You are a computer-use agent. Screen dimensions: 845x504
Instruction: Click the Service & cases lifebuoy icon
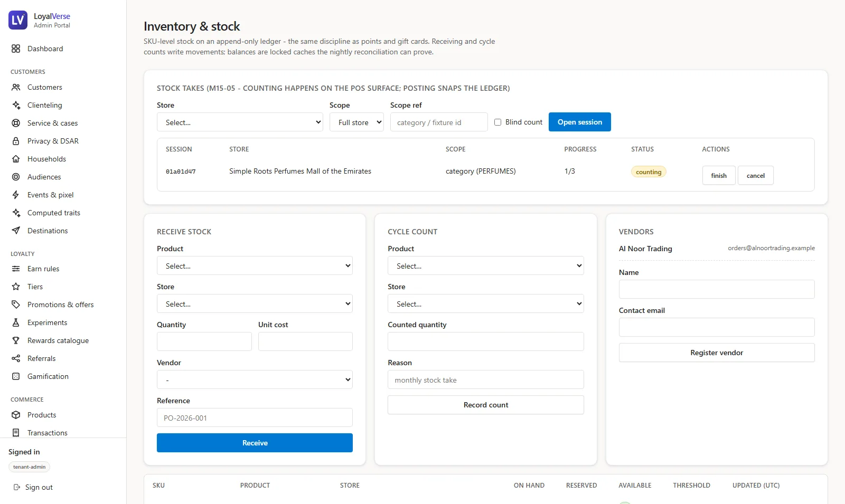tap(16, 123)
